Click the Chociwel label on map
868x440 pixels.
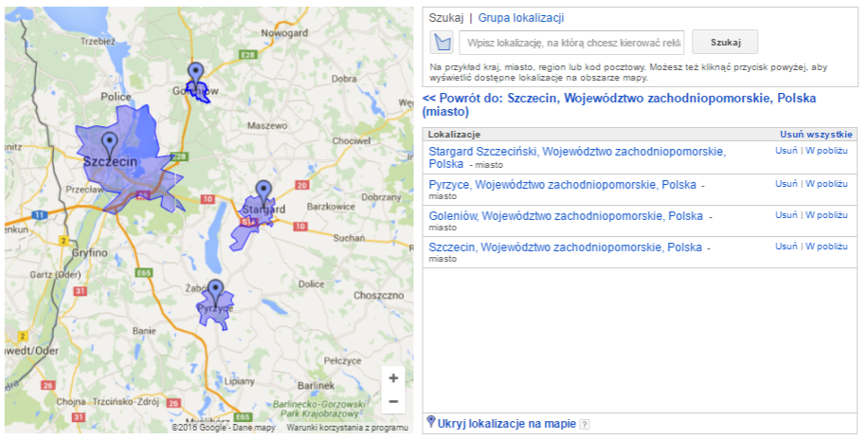pyautogui.click(x=352, y=140)
